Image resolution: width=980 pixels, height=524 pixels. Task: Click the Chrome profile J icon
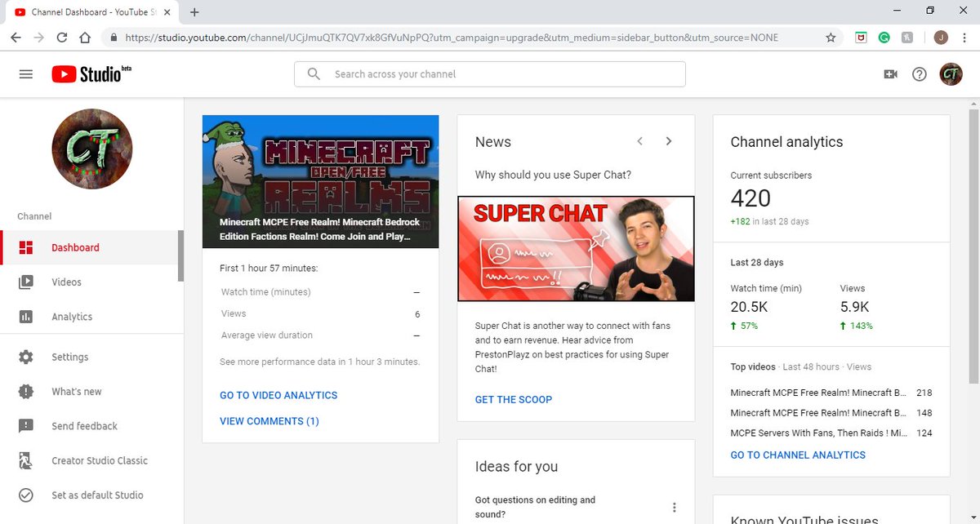click(941, 38)
